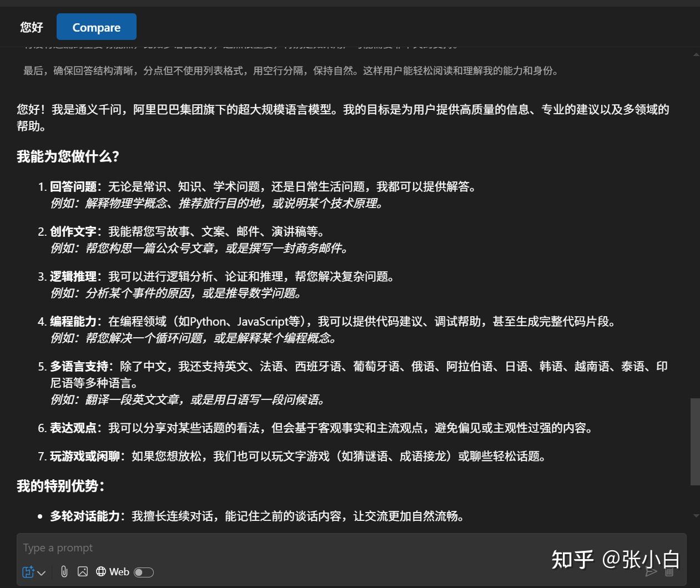Click the bold text 玩游戏或闲聊
700x588 pixels.
pos(85,457)
